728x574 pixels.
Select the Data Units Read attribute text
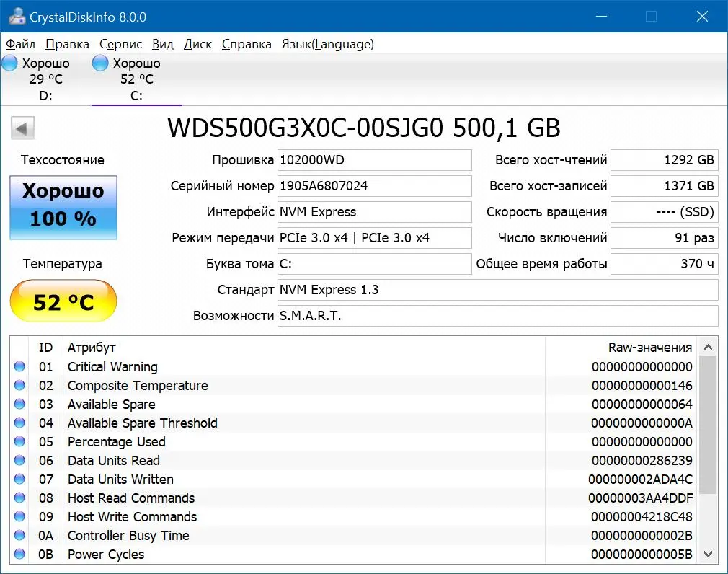(x=114, y=460)
